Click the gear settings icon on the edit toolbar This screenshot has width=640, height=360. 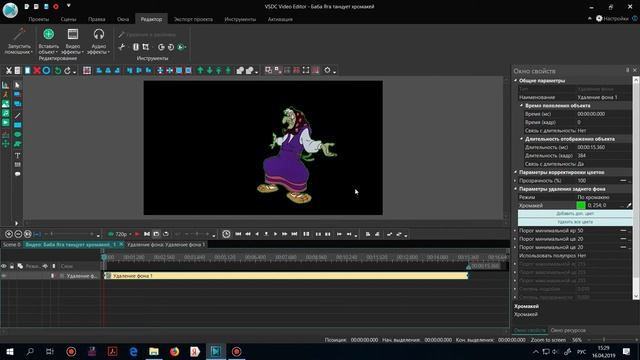click(x=327, y=71)
